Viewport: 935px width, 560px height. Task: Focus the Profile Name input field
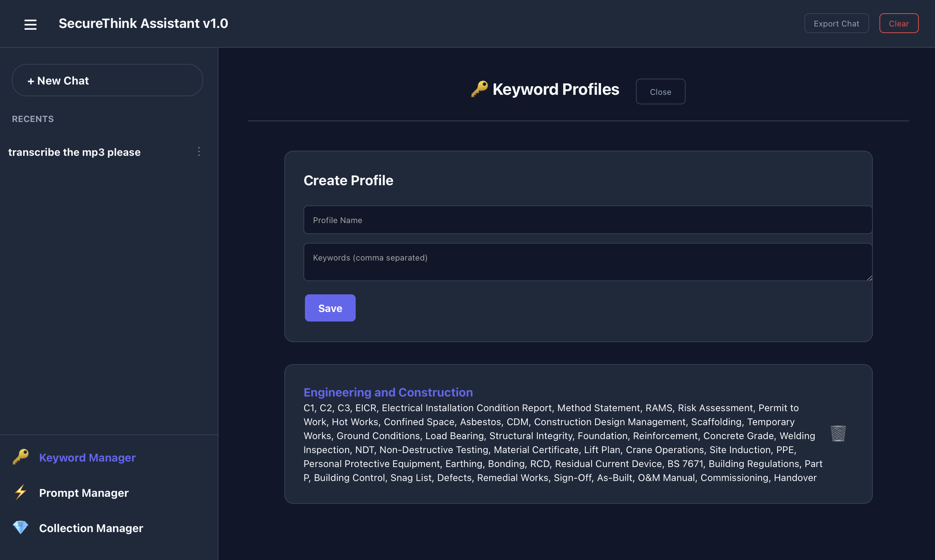pos(587,220)
